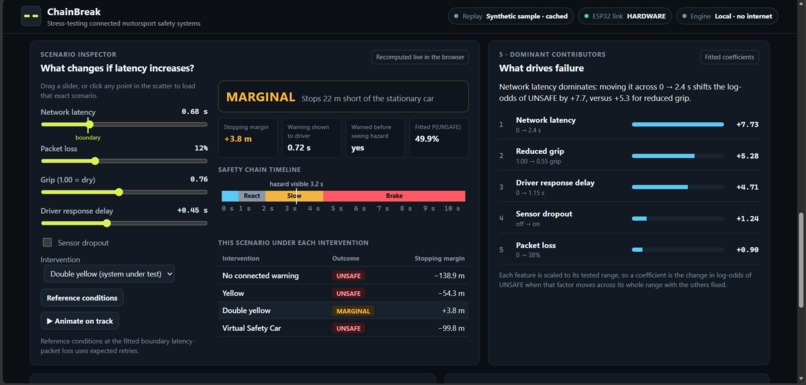Click the blue first segment of the timeline
This screenshot has height=385, width=806.
(230, 196)
